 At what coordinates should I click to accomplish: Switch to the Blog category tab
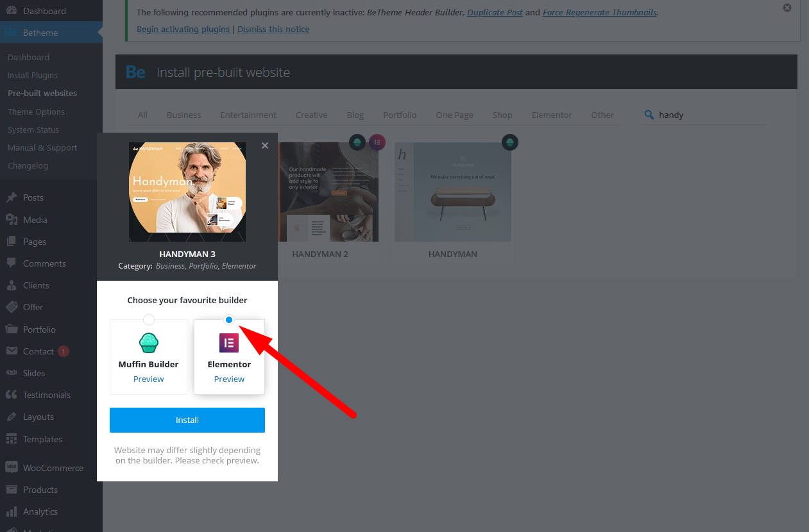355,115
